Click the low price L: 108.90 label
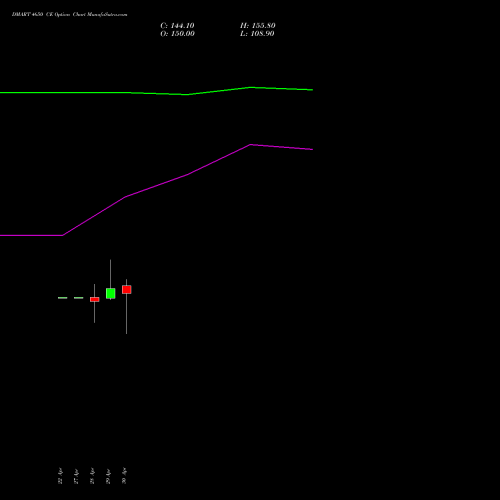The image size is (500, 500). 257,34
